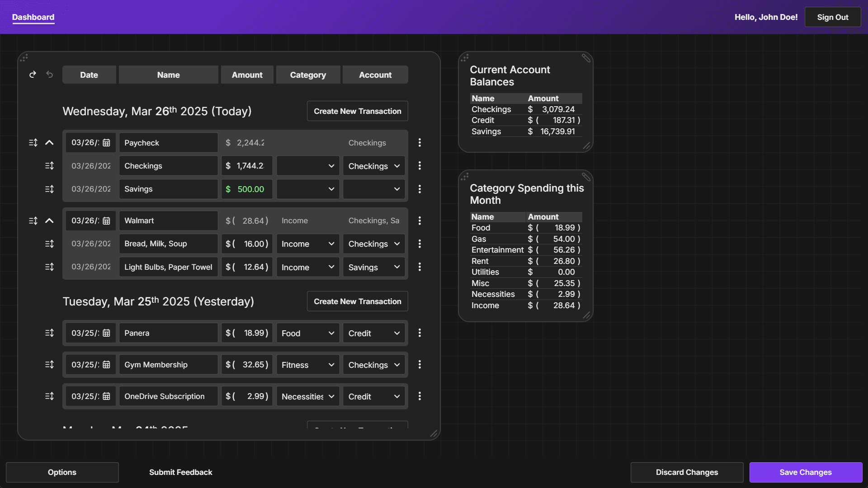Click the Submit Feedback link

point(181,472)
